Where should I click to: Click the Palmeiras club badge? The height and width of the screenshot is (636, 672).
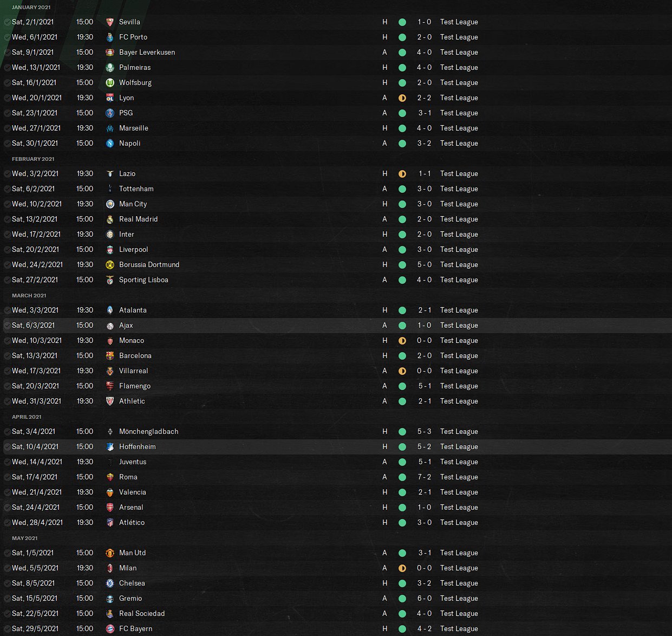(110, 68)
